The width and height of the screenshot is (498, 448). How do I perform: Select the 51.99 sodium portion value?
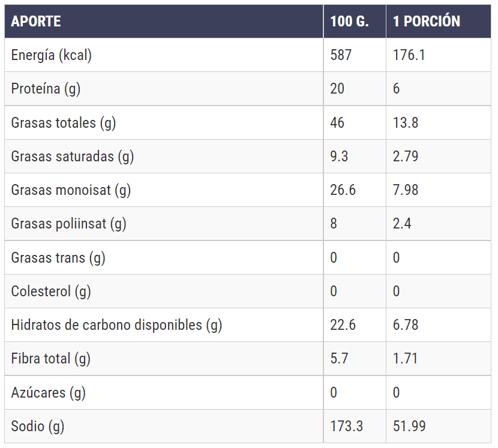point(409,426)
